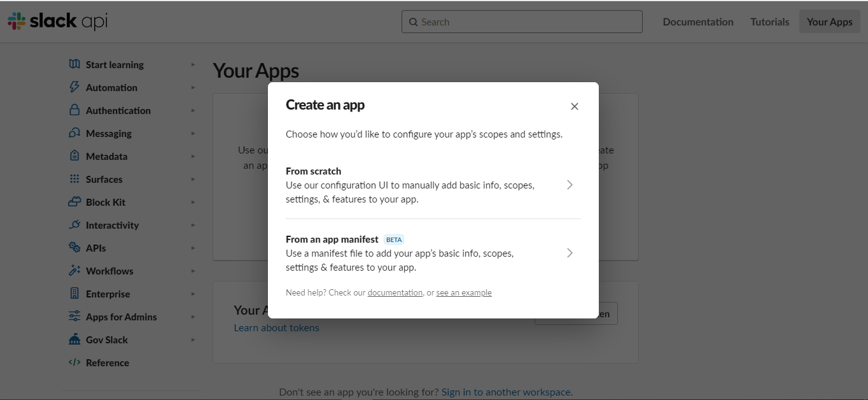
Task: Click the Slack API logo
Action: 57,21
